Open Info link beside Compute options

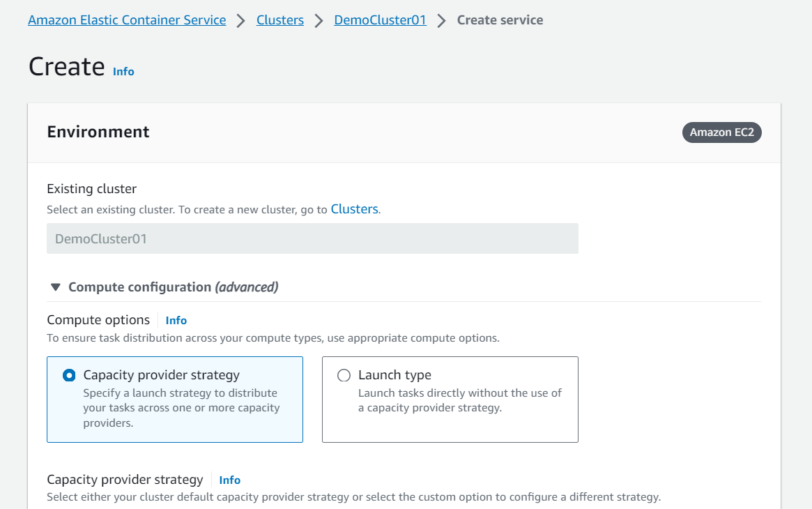[176, 321]
